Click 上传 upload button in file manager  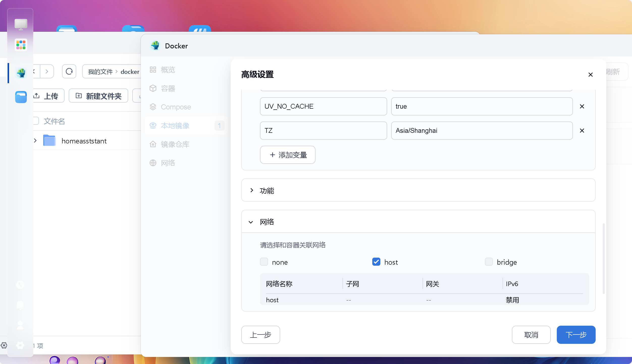[x=48, y=96]
